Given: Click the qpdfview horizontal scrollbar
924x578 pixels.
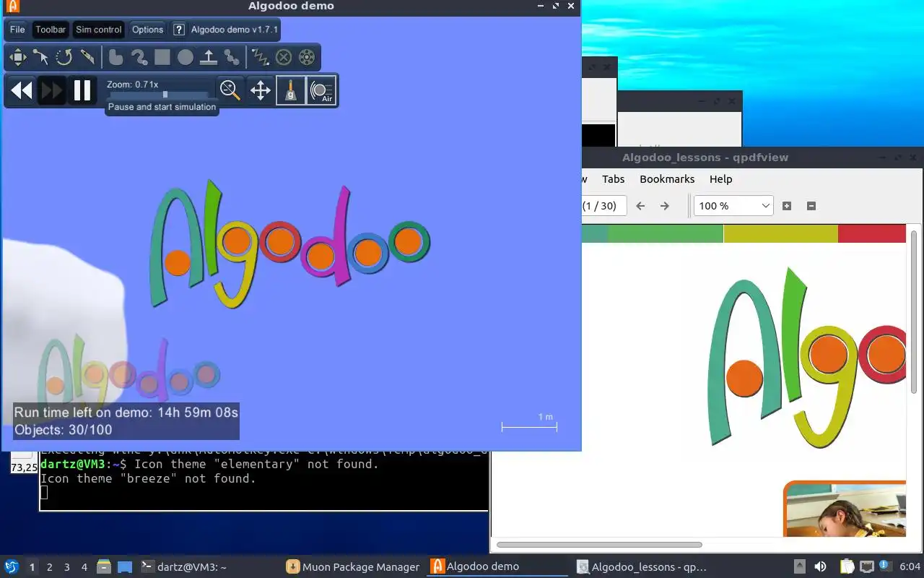Looking at the screenshot, I should pyautogui.click(x=599, y=545).
